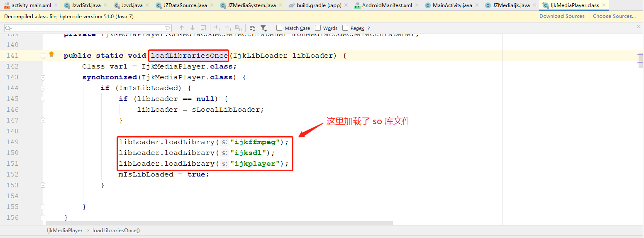The height and width of the screenshot is (238, 644).
Task: Switch to JZMediaSystem.java tab
Action: tap(251, 5)
